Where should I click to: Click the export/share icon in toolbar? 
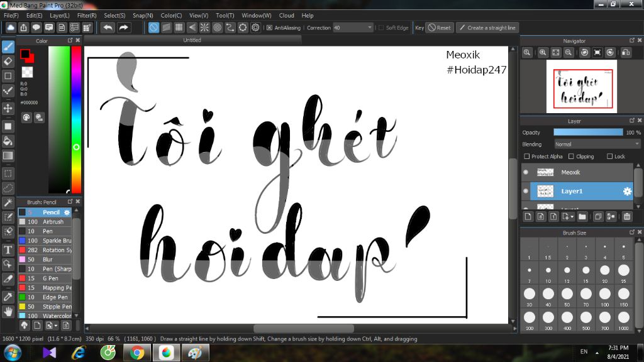pos(23,28)
